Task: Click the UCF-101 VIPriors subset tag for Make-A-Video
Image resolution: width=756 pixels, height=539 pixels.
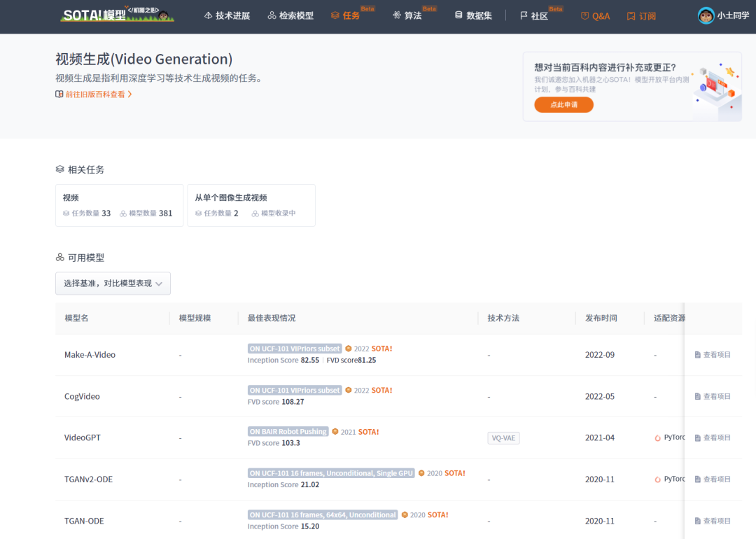Action: click(295, 349)
